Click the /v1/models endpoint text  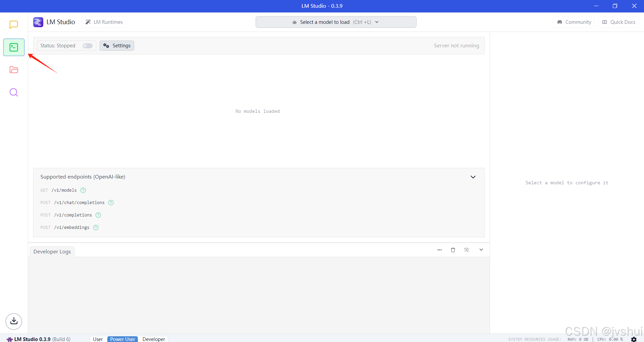point(64,190)
